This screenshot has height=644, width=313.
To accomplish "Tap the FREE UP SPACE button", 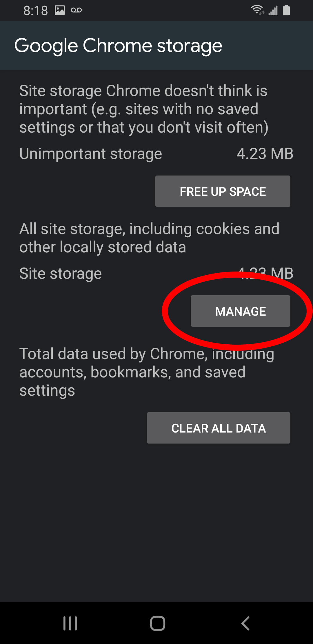I will [223, 191].
